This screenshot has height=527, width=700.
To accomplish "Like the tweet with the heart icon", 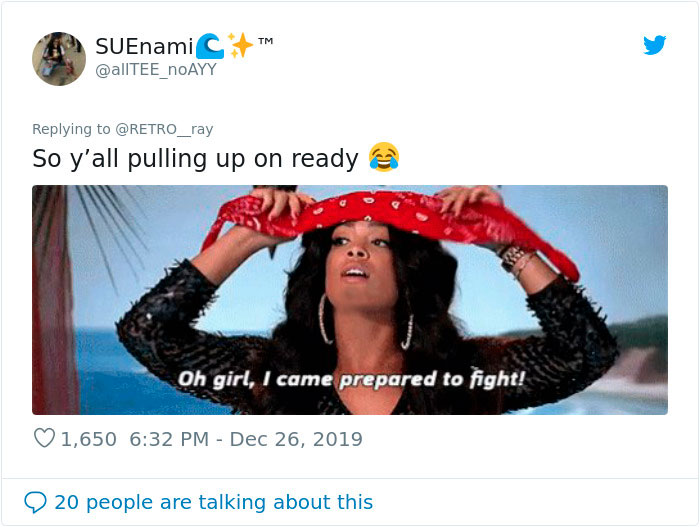I will coord(44,438).
